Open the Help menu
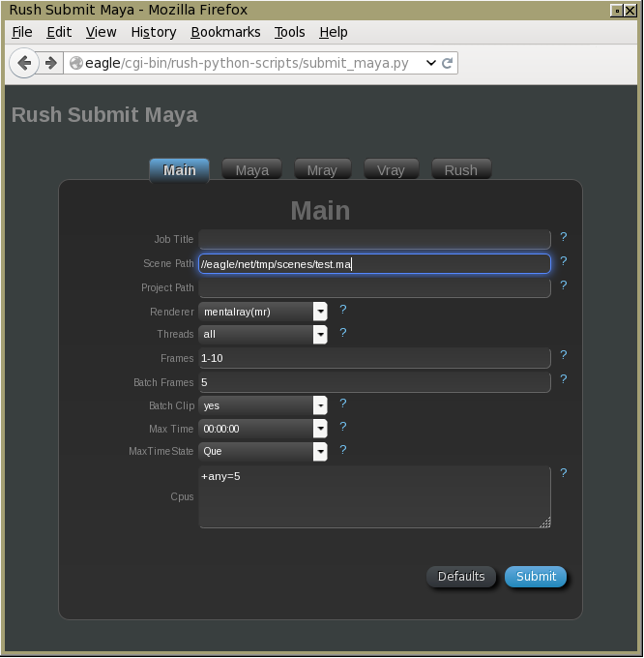 [x=334, y=32]
